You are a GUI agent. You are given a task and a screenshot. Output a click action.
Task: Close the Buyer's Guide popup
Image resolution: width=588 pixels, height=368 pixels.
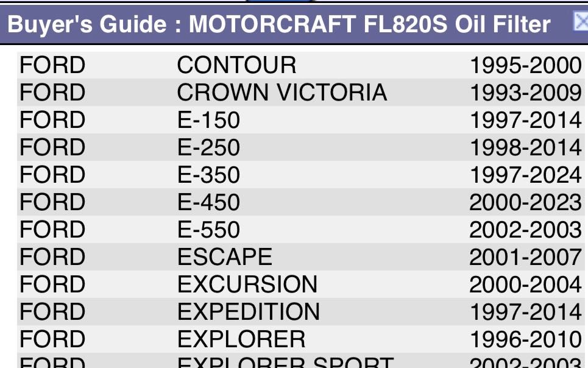click(x=581, y=22)
